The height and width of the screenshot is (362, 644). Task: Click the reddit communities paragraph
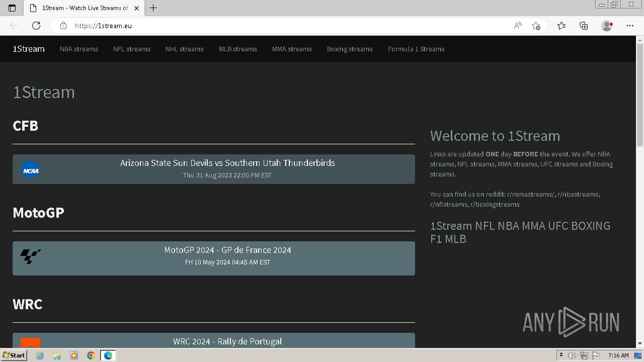click(x=515, y=199)
